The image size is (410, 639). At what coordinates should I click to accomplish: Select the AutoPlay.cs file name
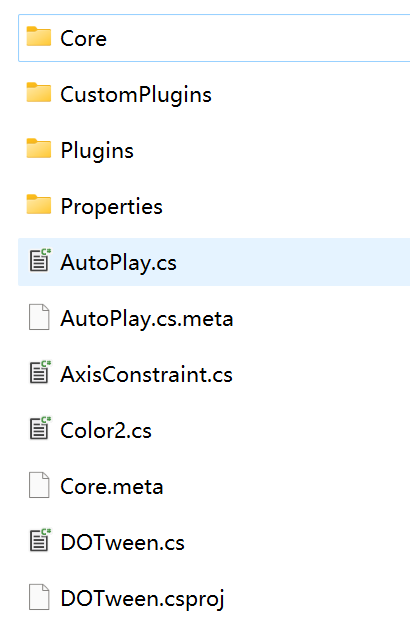tap(119, 263)
